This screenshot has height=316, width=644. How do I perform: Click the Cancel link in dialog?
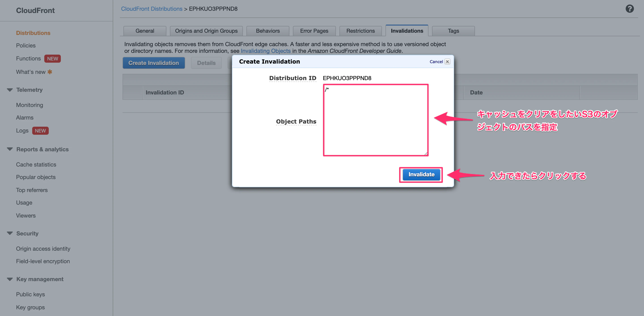point(436,62)
